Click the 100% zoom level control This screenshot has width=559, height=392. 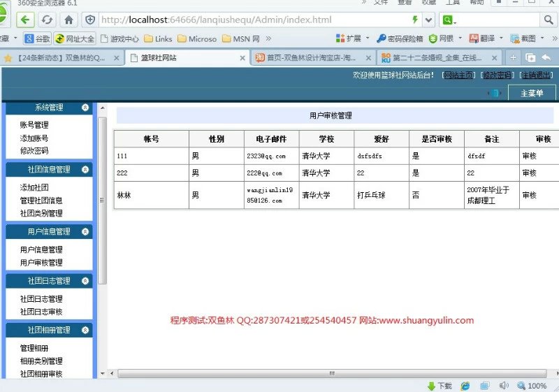tap(532, 386)
